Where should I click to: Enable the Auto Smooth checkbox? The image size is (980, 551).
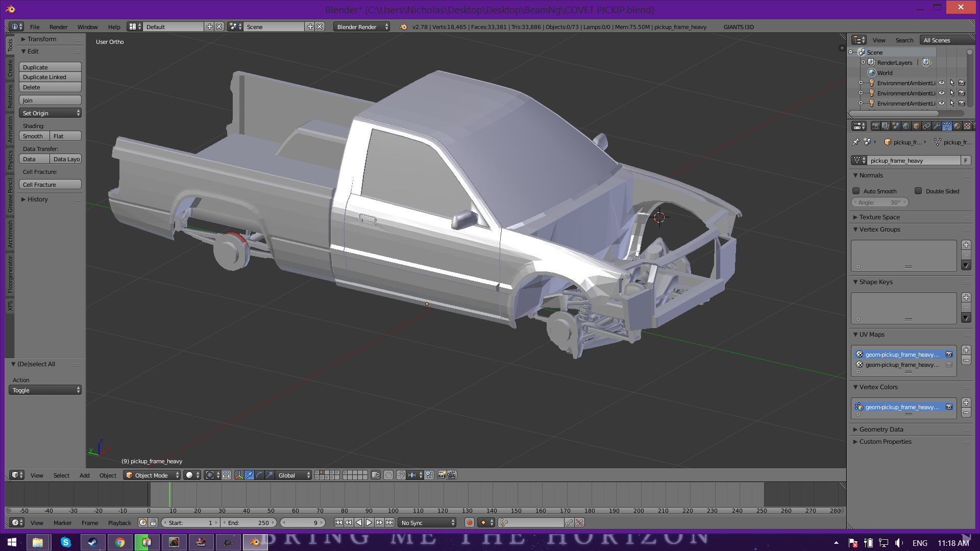[x=856, y=191]
